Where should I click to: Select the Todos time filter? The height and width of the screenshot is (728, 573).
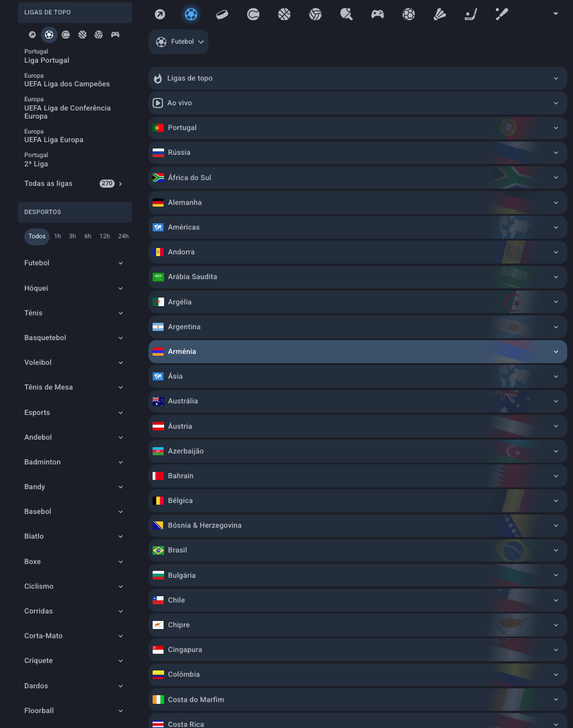pos(37,237)
